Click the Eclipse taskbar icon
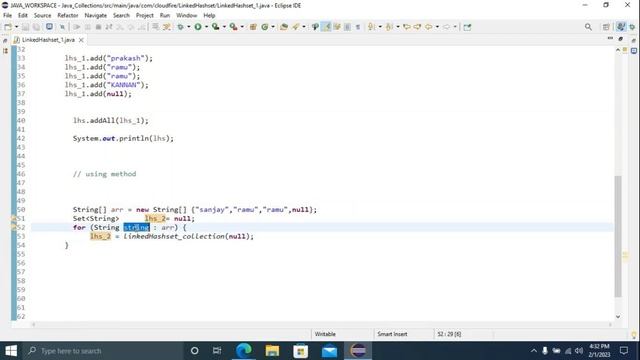640x360 pixels. [x=358, y=351]
